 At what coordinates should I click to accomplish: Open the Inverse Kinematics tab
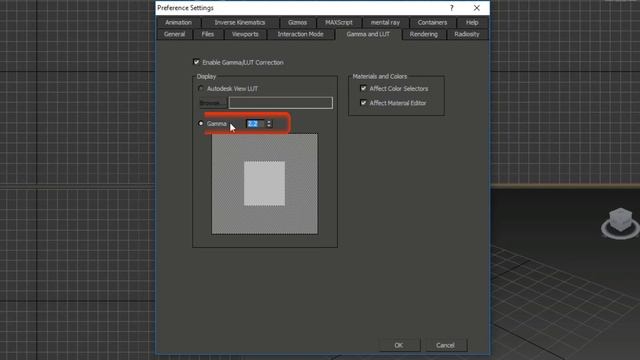[x=240, y=22]
